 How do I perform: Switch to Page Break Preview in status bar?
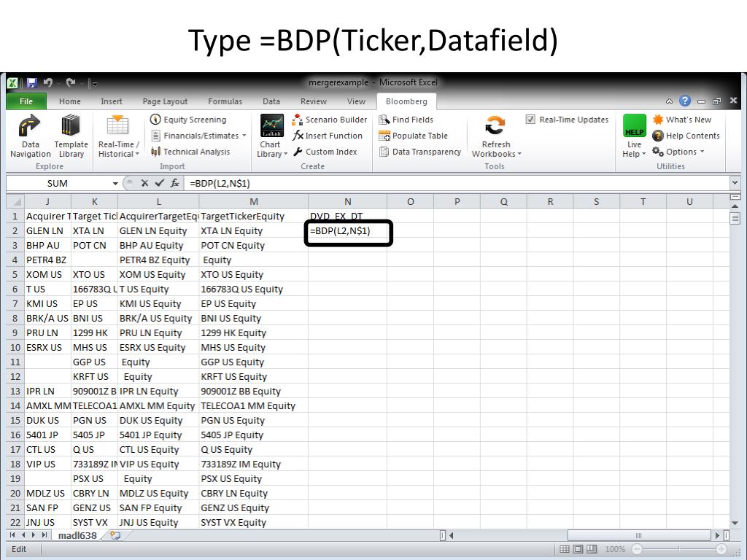[592, 549]
